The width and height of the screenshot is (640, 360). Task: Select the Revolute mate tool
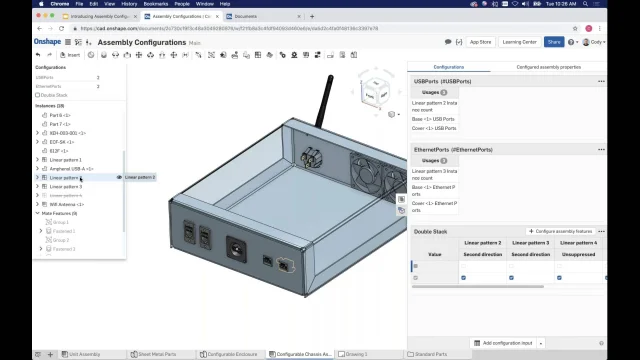pos(116,55)
